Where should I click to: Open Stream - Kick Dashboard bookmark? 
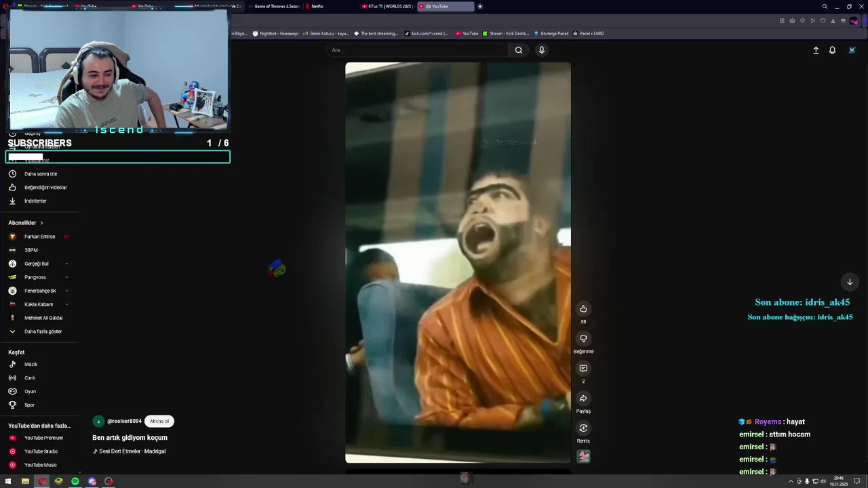(x=505, y=33)
